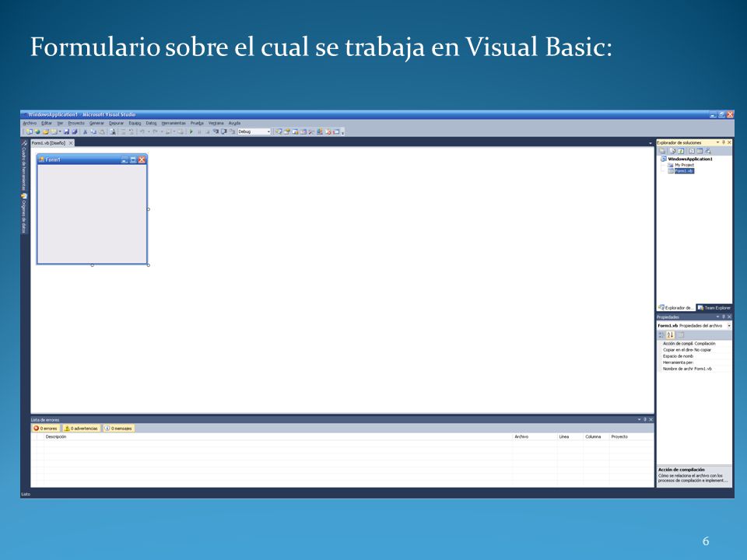The height and width of the screenshot is (560, 747).
Task: Close the Explorador de soluciones panel
Action: 729,142
